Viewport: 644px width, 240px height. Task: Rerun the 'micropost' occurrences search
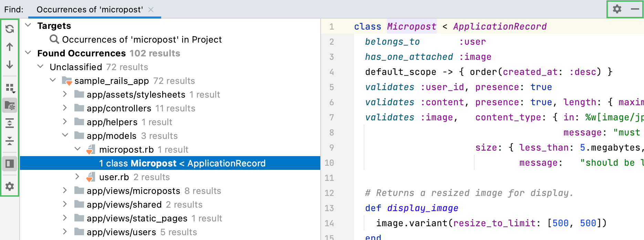pos(10,29)
